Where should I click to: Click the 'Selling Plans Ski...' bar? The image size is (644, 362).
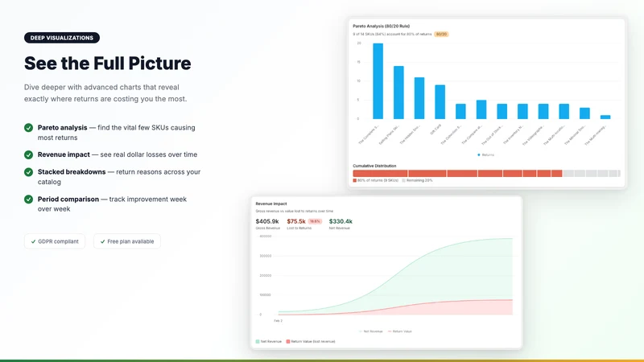pos(398,93)
